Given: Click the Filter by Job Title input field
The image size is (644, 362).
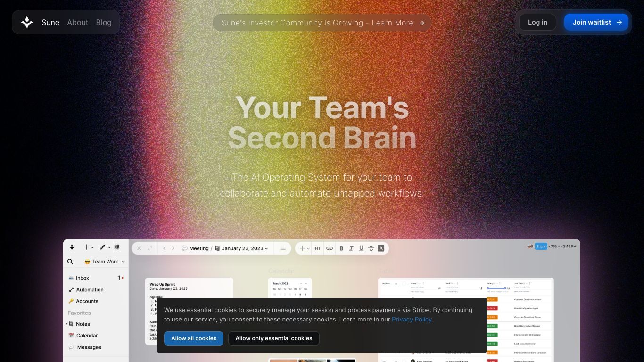Looking at the screenshot, I should click(532, 288).
